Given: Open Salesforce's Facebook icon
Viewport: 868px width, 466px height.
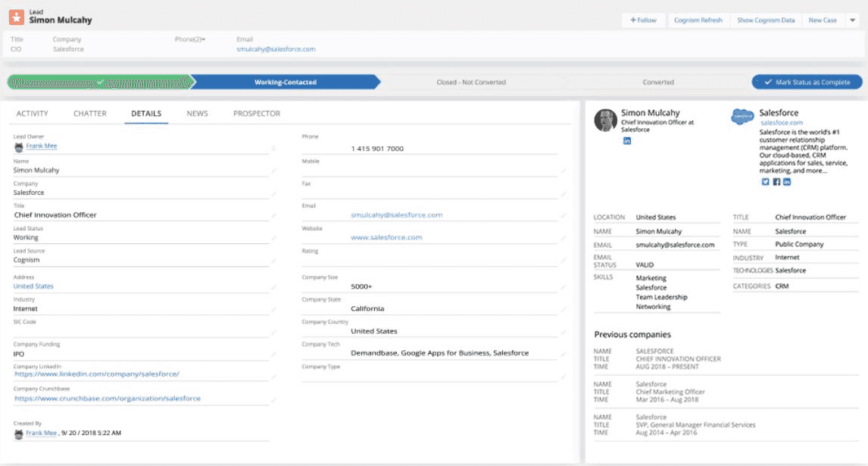Looking at the screenshot, I should pyautogui.click(x=776, y=182).
